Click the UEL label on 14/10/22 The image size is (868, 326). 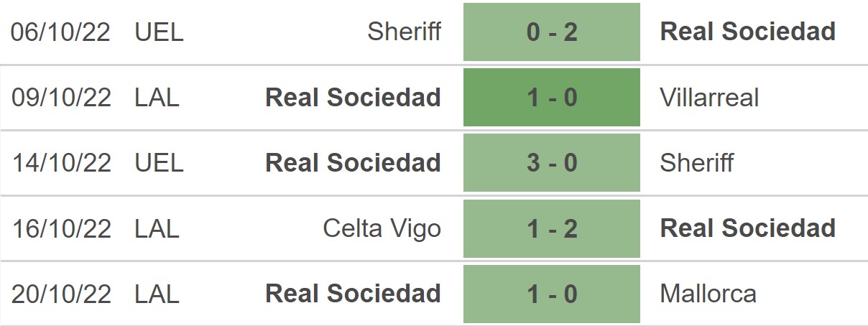159,163
